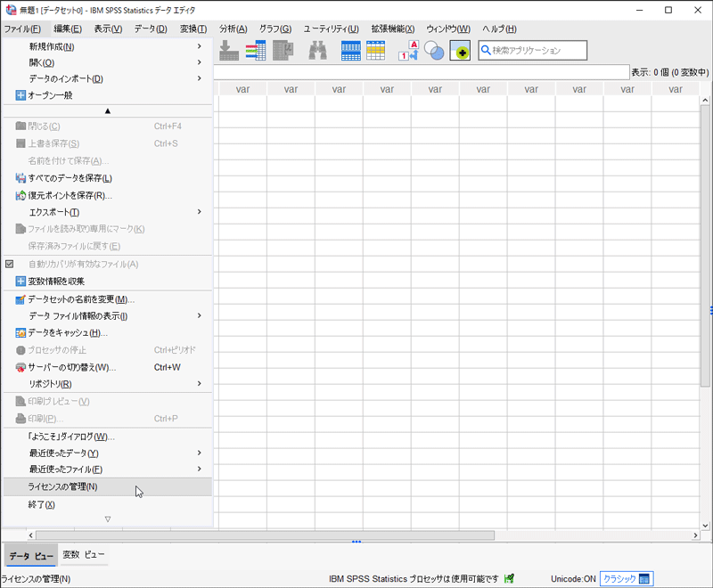
Task: Click the binoculars Find icon in toolbar
Action: (x=317, y=51)
